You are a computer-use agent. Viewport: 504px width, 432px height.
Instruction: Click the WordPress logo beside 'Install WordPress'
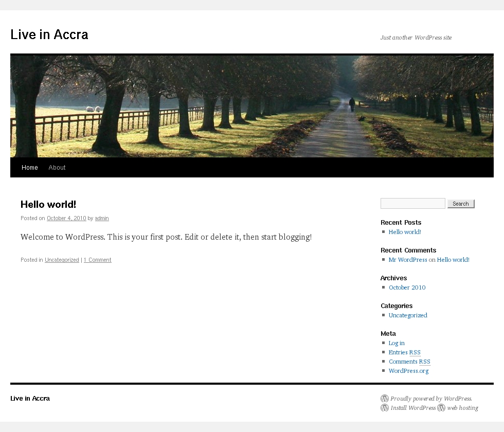[x=385, y=408]
